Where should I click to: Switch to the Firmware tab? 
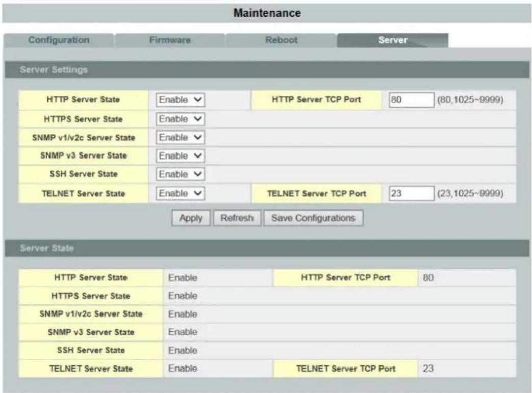(x=170, y=40)
